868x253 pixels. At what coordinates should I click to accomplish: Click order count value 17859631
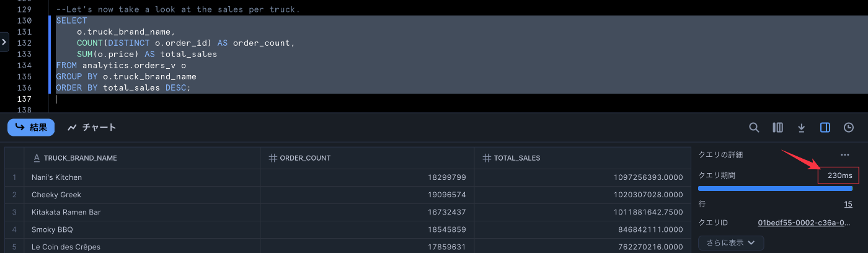click(446, 247)
